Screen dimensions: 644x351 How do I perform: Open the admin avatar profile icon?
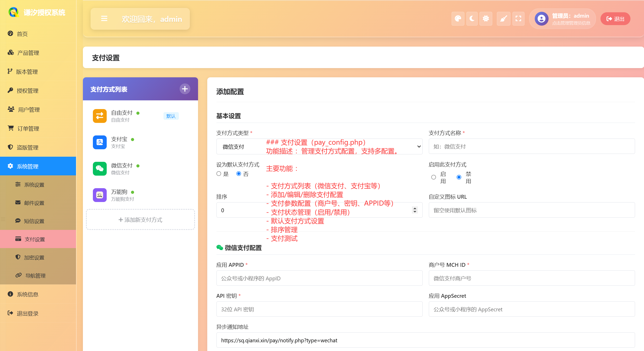click(x=541, y=19)
